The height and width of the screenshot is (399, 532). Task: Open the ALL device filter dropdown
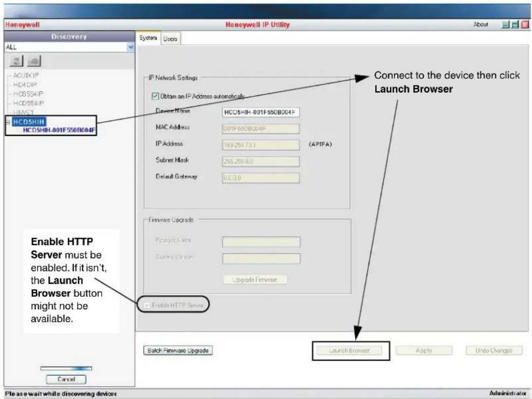pos(131,47)
